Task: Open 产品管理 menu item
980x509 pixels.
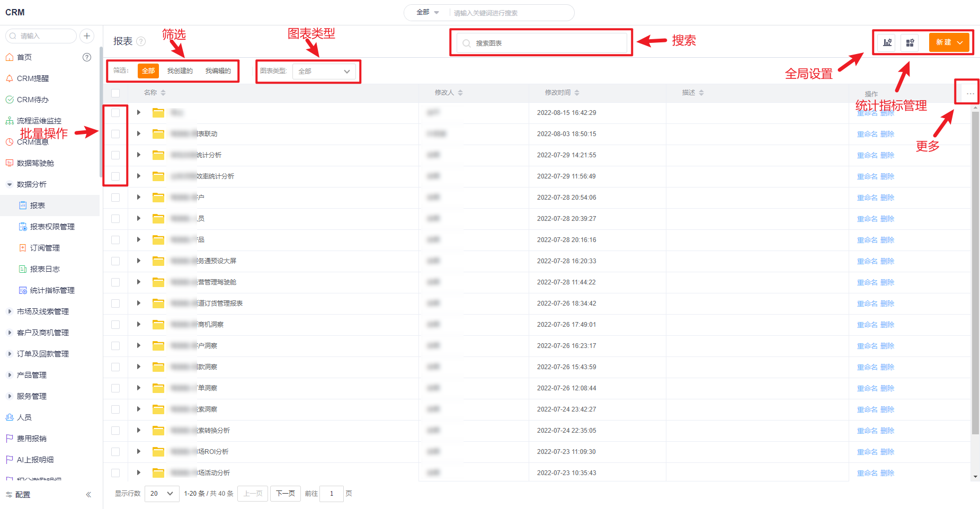Action: [x=32, y=375]
